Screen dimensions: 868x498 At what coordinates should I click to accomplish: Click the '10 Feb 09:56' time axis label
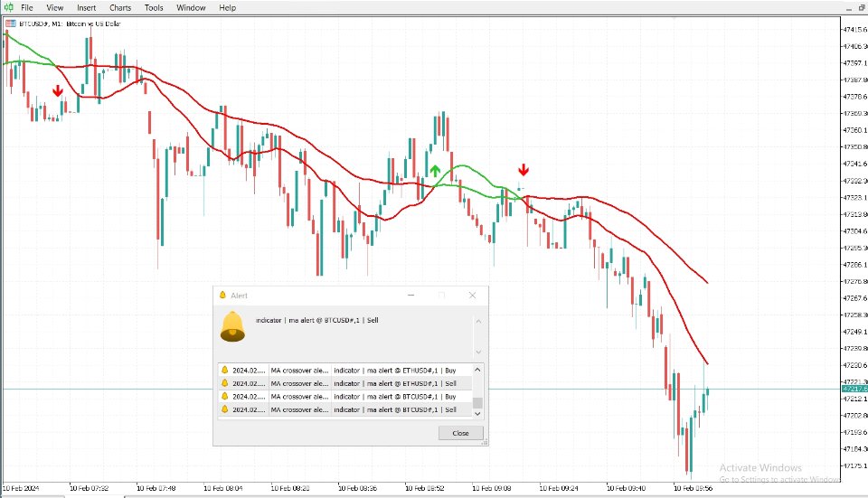(x=693, y=488)
